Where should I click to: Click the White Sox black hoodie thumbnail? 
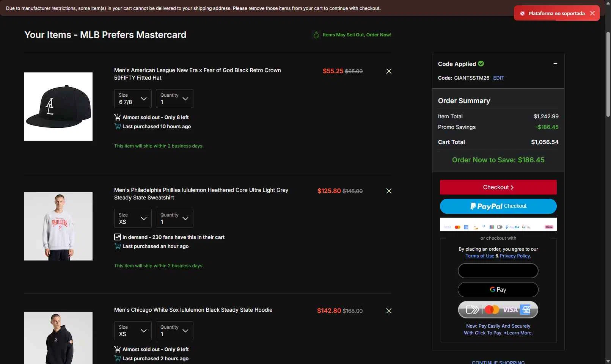[x=58, y=338]
